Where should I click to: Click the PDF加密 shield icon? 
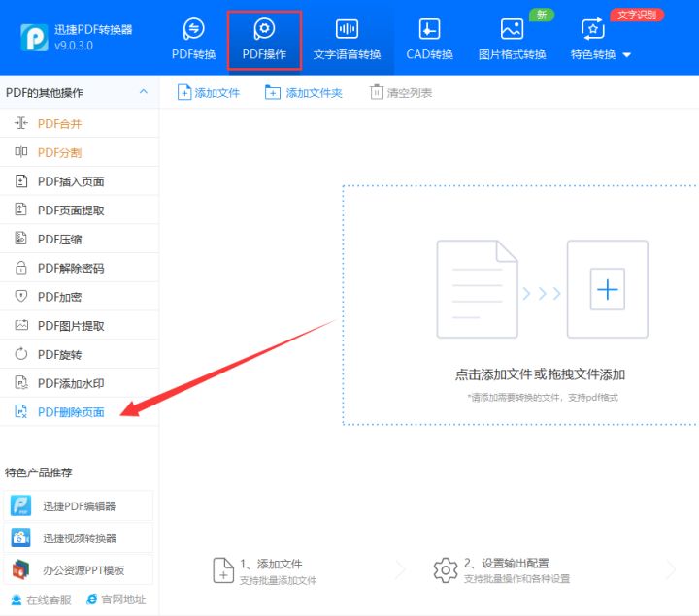pos(21,296)
